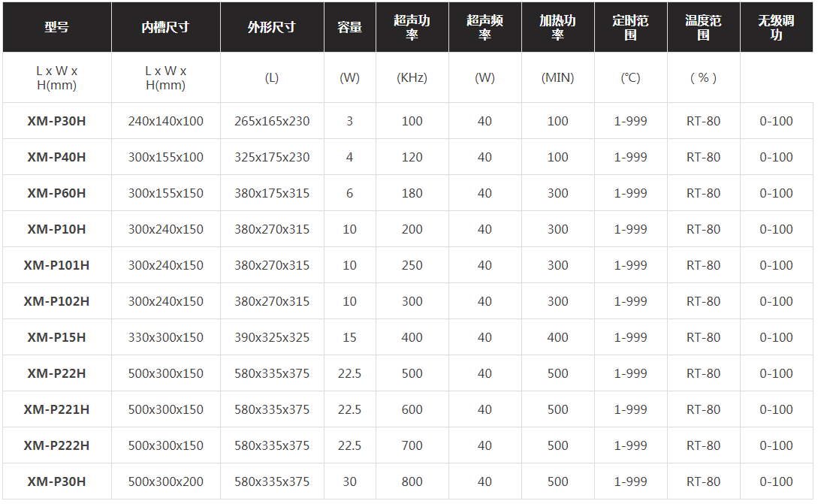Click the 超声功率 column header

click(x=412, y=27)
